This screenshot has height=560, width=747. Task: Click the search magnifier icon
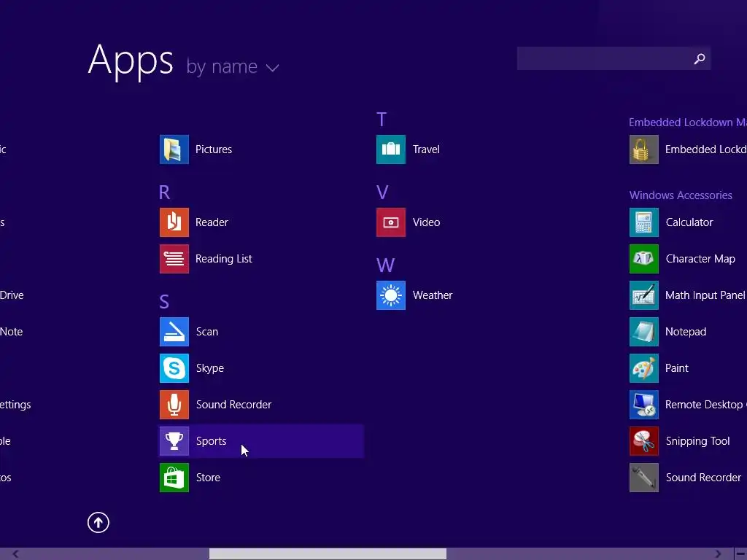pos(700,58)
